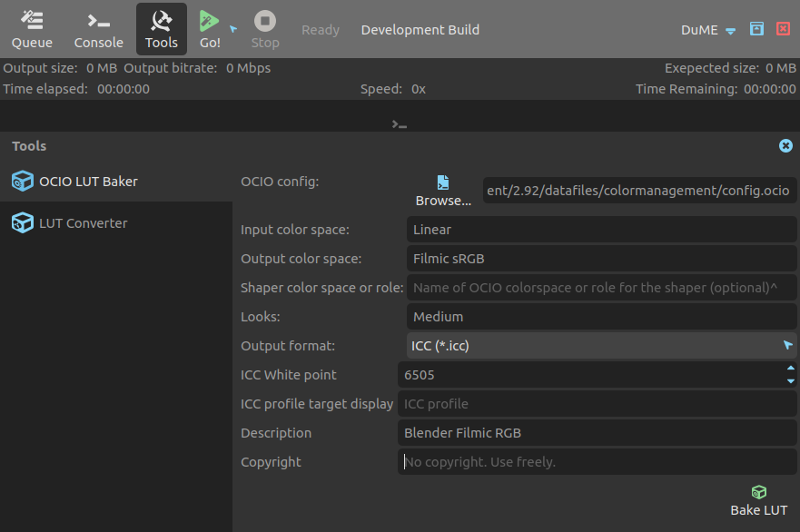Edit the Output color space field

coord(601,259)
